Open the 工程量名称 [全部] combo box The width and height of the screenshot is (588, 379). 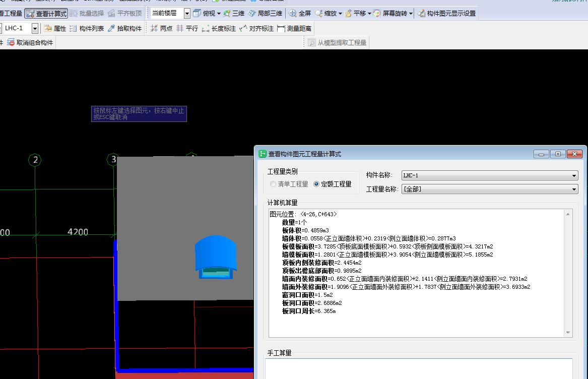click(490, 189)
